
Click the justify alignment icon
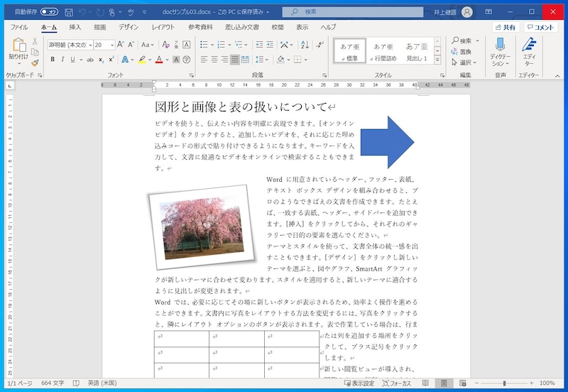[x=234, y=60]
